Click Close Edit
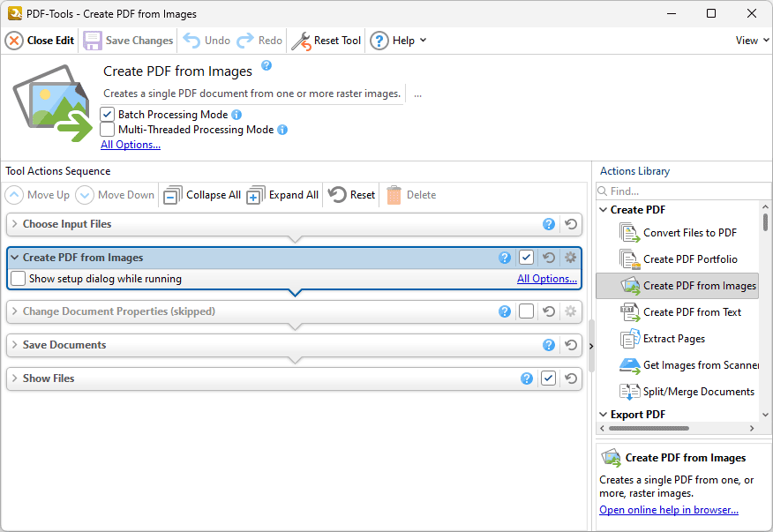773x532 pixels. click(x=39, y=41)
